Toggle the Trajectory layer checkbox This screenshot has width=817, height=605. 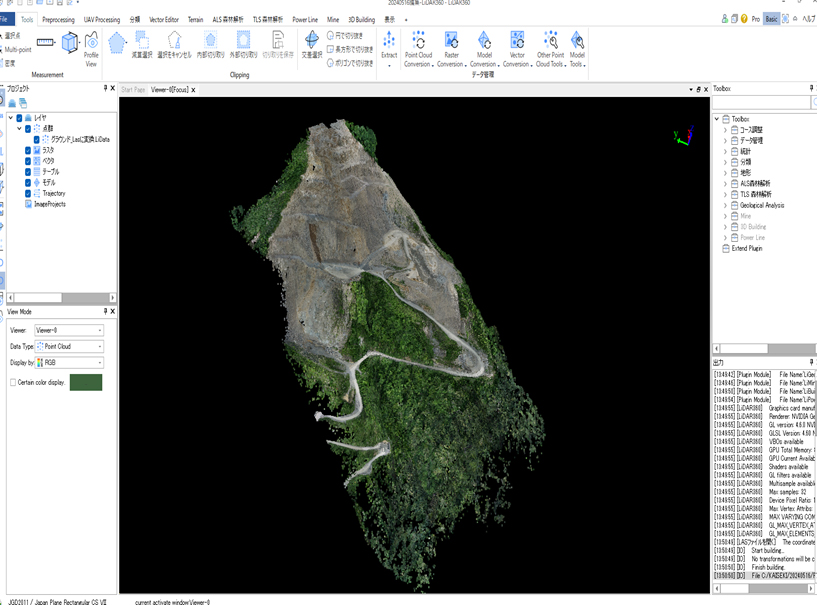click(x=28, y=193)
